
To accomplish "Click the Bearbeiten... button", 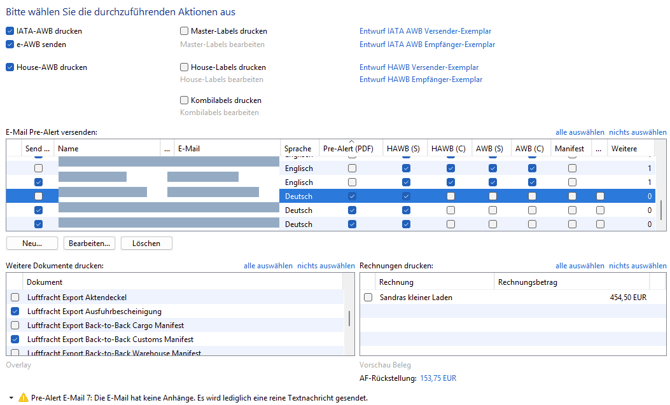I will [88, 243].
